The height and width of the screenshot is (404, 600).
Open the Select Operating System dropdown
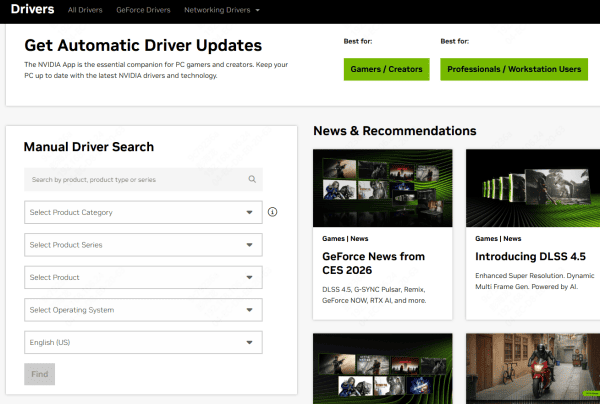coord(143,310)
